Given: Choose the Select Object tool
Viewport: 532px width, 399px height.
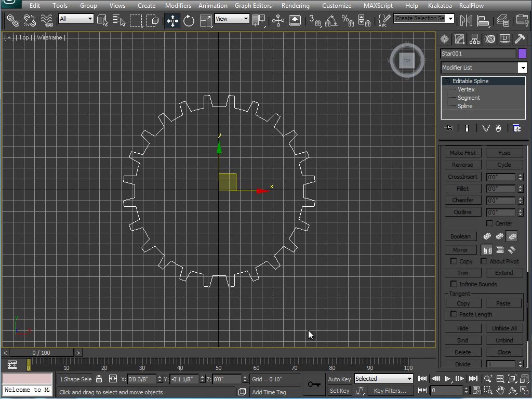Looking at the screenshot, I should [x=102, y=20].
